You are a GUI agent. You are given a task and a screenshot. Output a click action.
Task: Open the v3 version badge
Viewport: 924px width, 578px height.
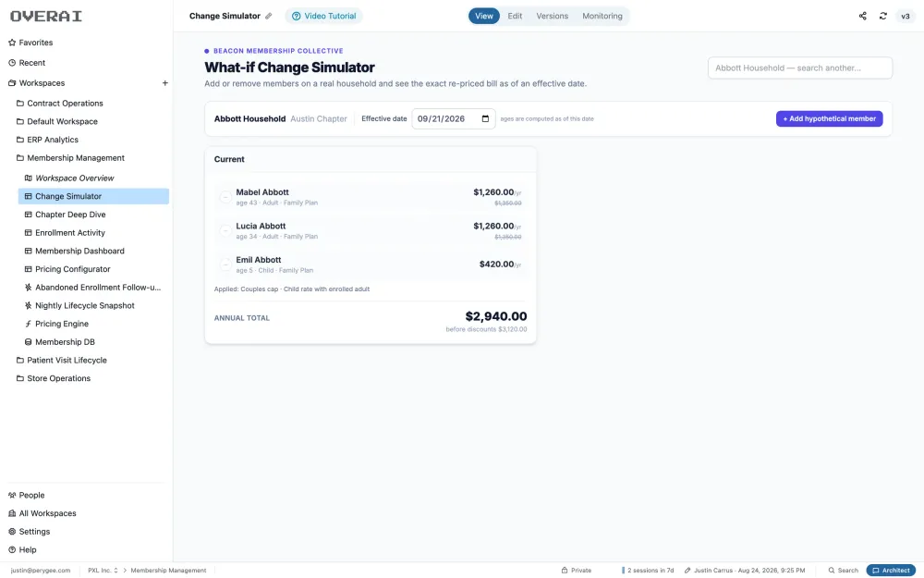pyautogui.click(x=906, y=16)
